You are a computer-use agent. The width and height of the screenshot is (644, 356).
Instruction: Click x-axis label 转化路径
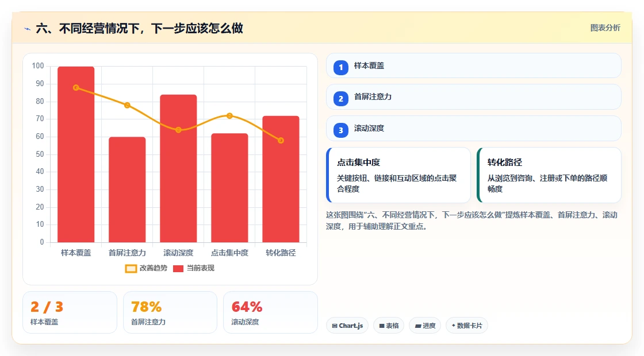pos(281,253)
